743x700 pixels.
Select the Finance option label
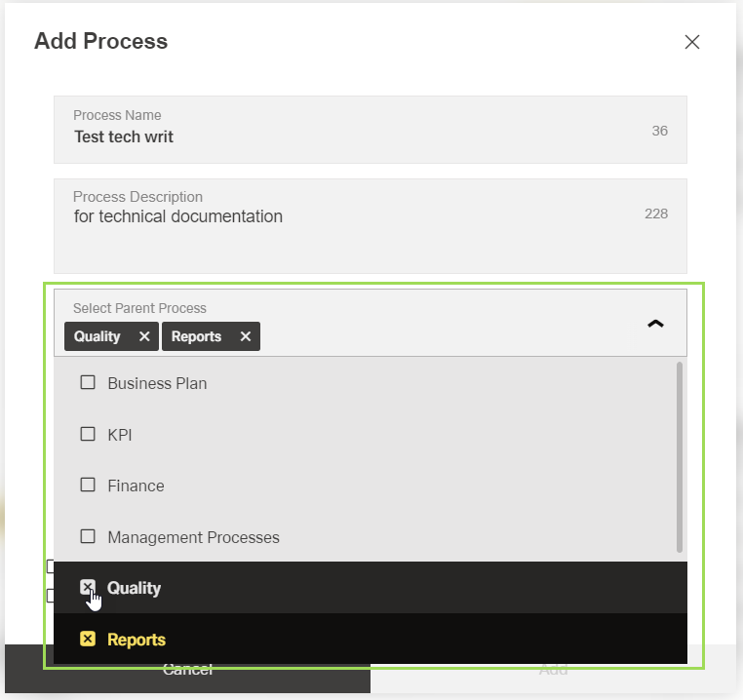coord(136,486)
